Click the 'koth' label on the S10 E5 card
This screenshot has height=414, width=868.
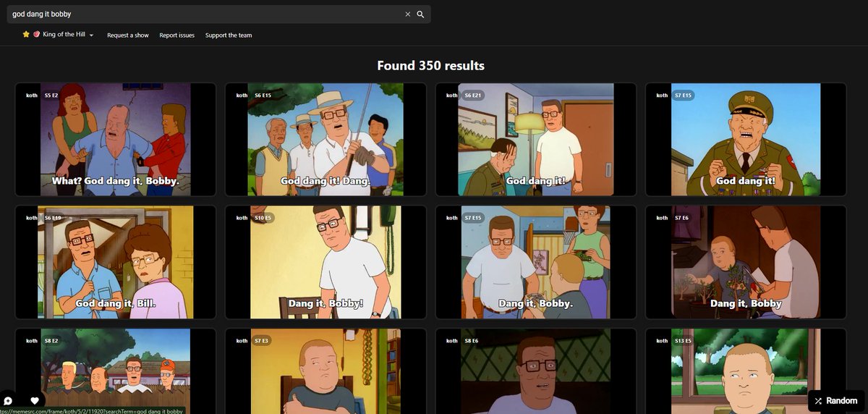click(242, 218)
